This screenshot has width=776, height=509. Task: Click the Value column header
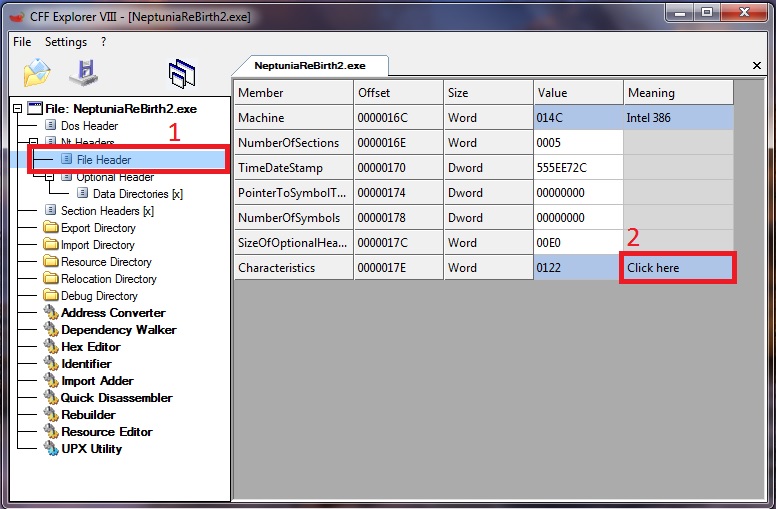(x=579, y=93)
